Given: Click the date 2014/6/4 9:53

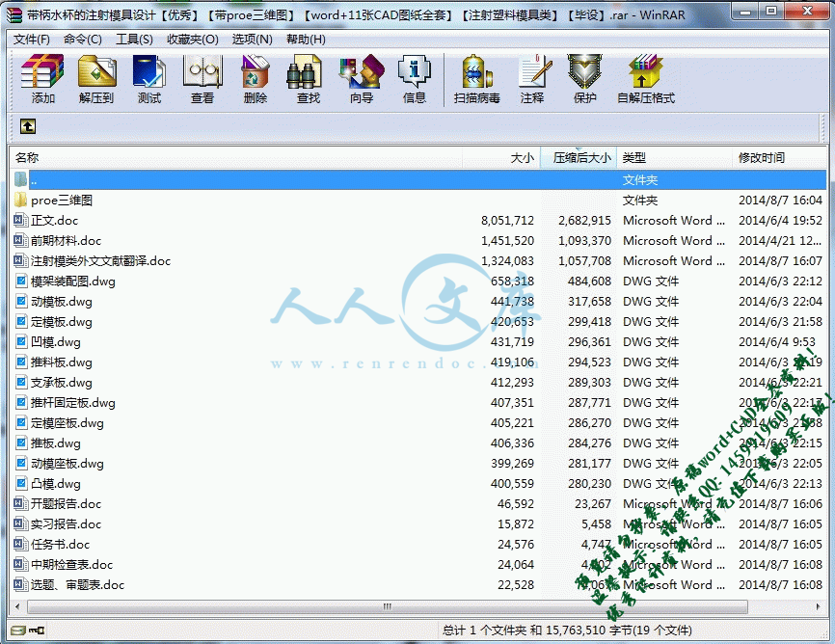Looking at the screenshot, I should pos(777,341).
